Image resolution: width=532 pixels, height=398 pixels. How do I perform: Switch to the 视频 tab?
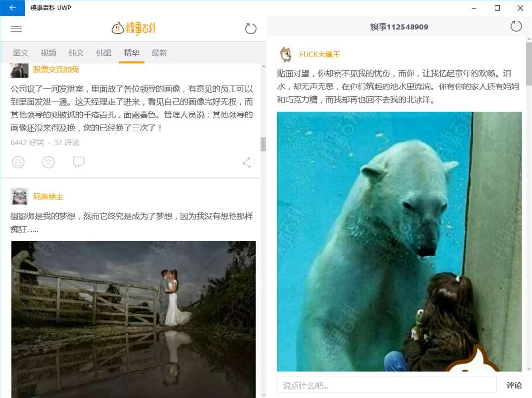48,53
